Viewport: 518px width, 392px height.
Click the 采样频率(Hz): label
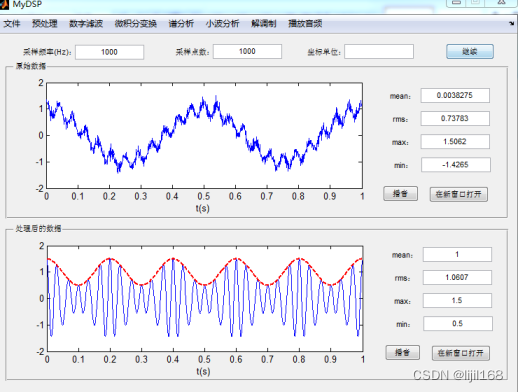click(x=47, y=52)
